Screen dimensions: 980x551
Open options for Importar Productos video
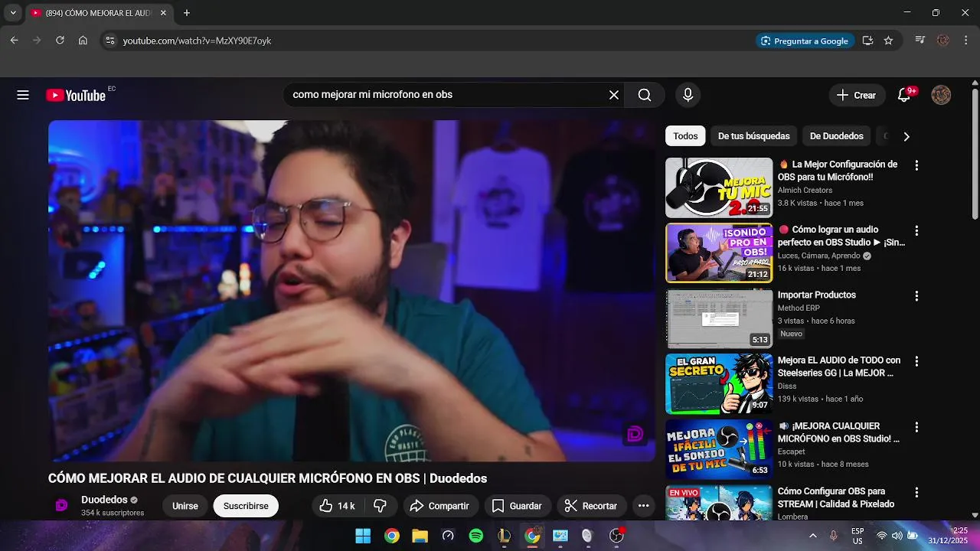(916, 295)
